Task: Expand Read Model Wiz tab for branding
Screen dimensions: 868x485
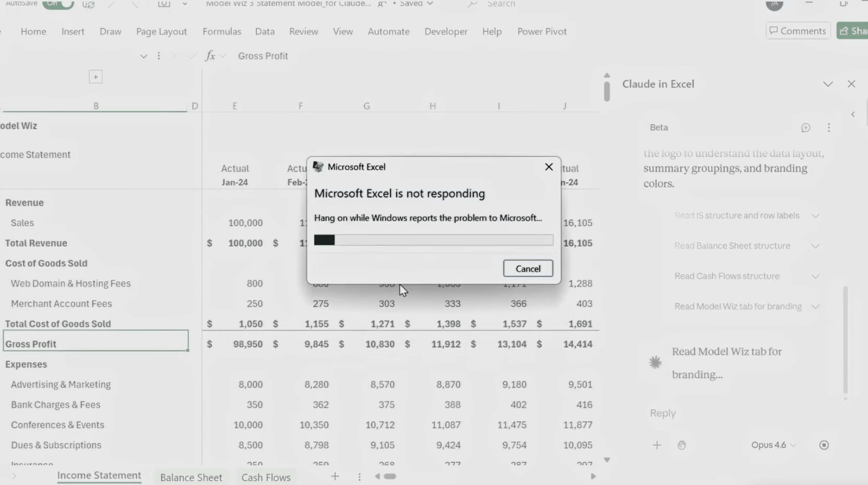Action: coord(747,307)
